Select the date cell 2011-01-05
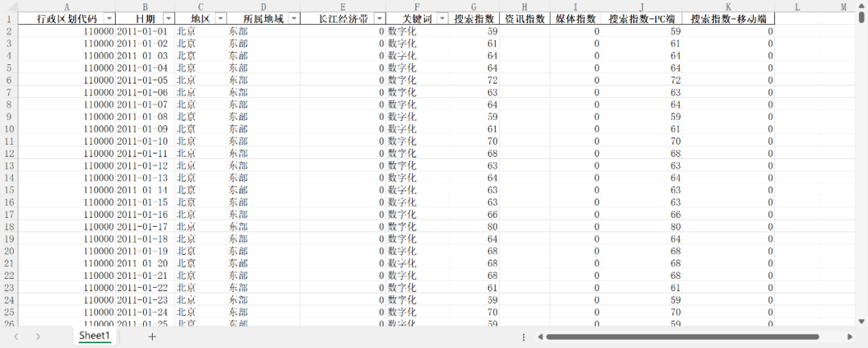This screenshot has height=348, width=868. point(145,80)
